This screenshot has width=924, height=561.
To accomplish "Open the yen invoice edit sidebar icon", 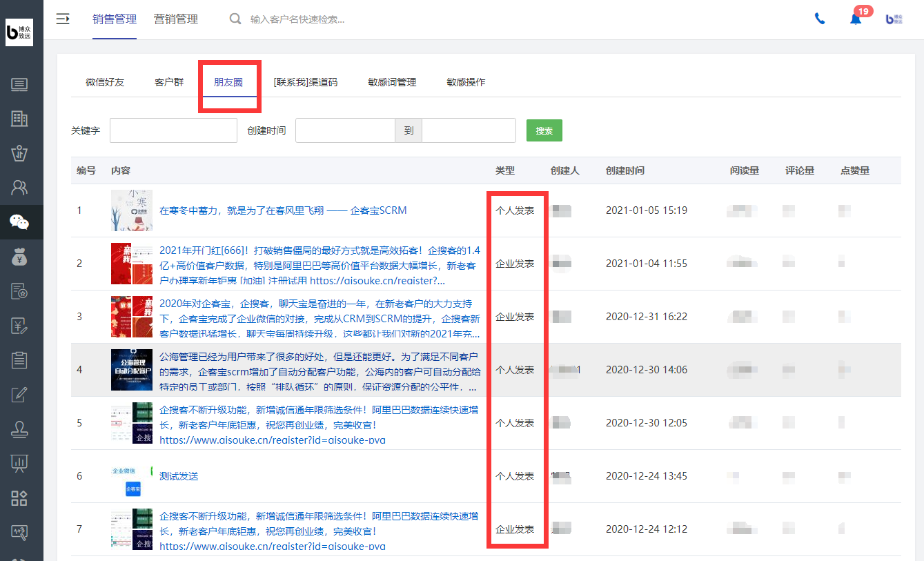I will point(19,326).
